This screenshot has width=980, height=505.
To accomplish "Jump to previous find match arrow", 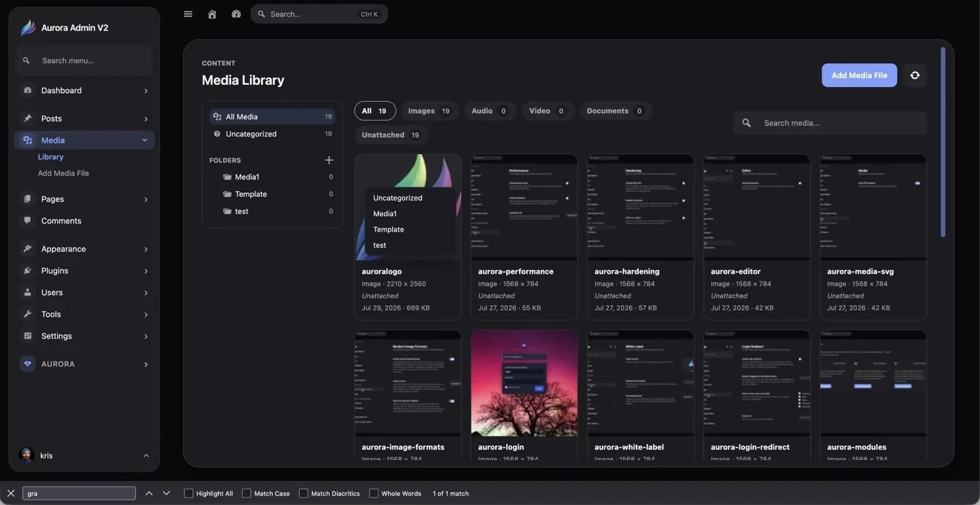I will pos(149,493).
